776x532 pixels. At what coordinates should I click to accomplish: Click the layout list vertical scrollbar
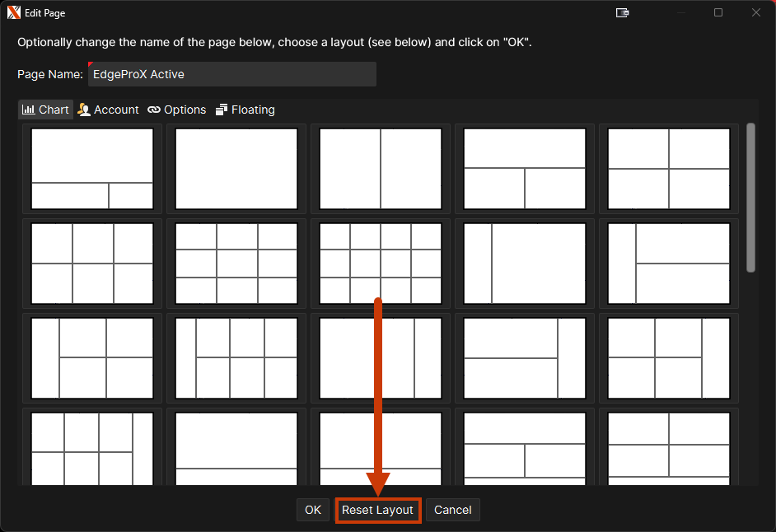pos(750,198)
